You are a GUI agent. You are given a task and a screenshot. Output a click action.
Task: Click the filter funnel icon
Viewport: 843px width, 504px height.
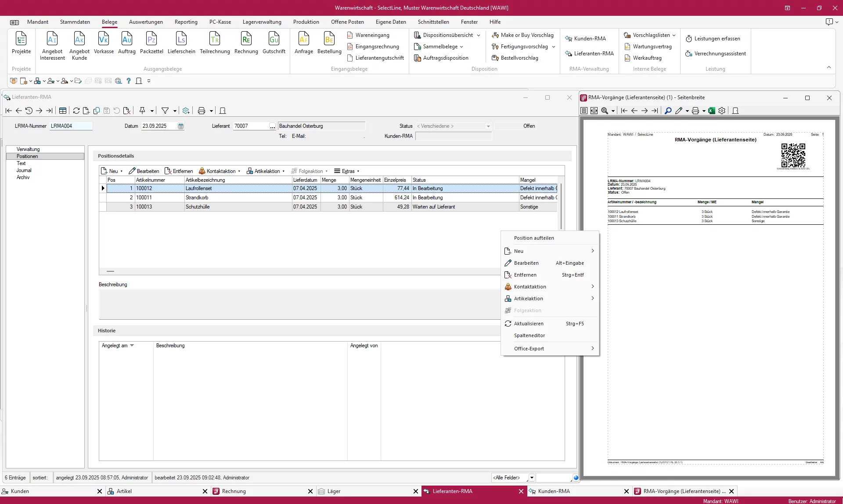tap(165, 111)
